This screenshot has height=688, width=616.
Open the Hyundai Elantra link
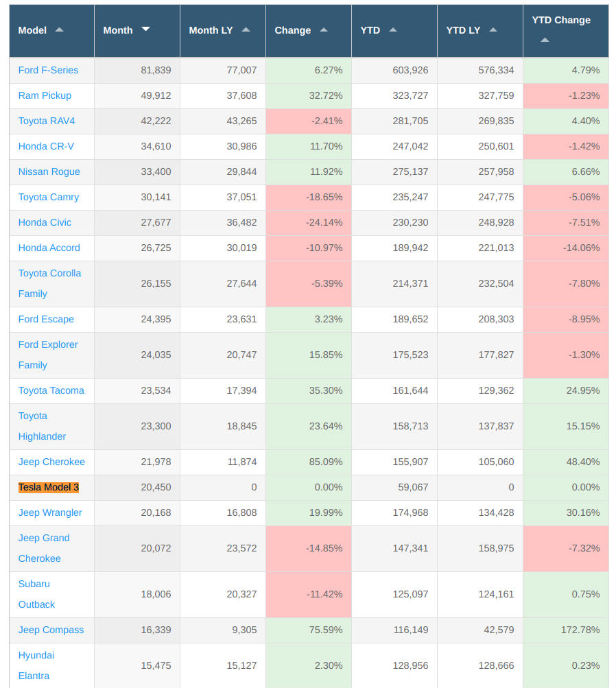click(x=36, y=665)
